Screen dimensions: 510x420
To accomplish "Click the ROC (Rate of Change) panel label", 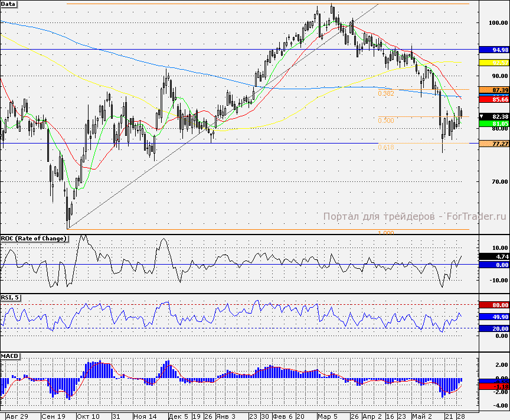I will (x=34, y=239).
